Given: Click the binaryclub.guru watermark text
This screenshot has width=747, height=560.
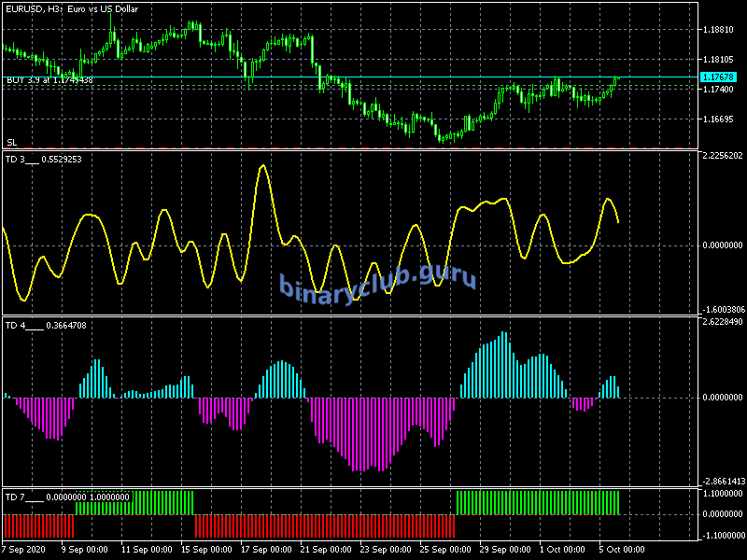Looking at the screenshot, I should pyautogui.click(x=377, y=281).
